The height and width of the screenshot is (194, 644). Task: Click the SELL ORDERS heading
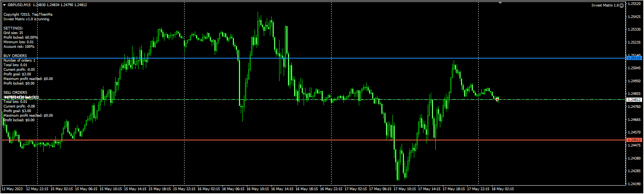coord(15,93)
